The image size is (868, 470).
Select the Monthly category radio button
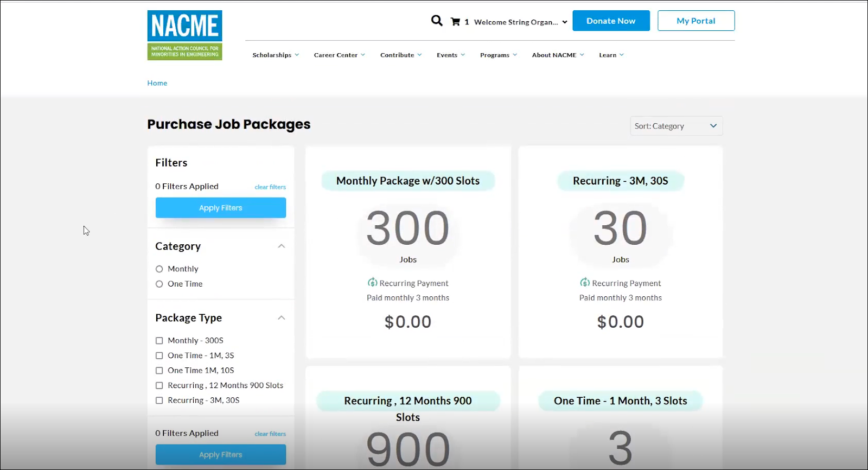coord(159,269)
